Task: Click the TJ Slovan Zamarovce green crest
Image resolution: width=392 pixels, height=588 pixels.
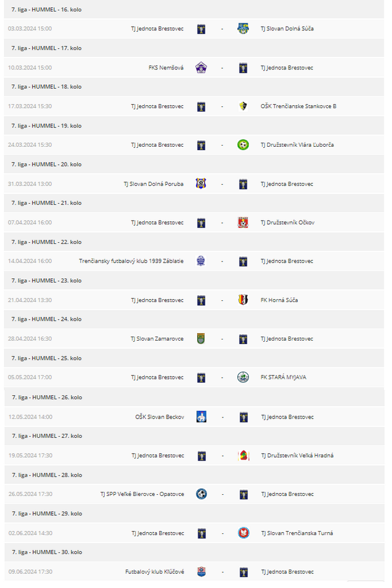Action: pyautogui.click(x=201, y=338)
